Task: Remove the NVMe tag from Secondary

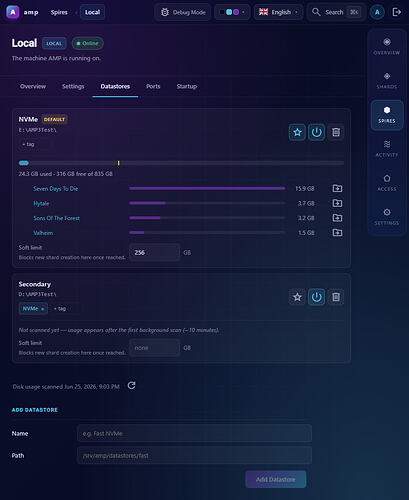Action: pyautogui.click(x=43, y=309)
